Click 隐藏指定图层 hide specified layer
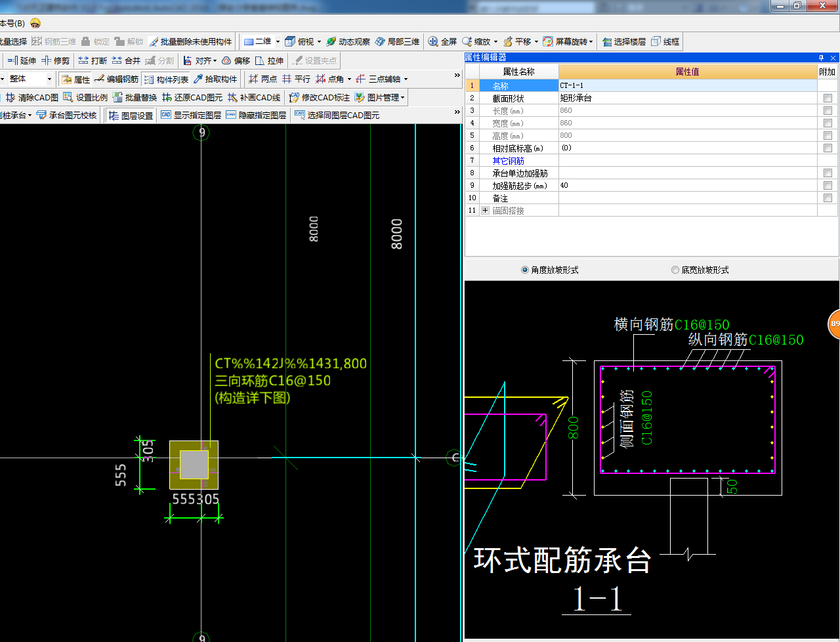Image resolution: width=840 pixels, height=642 pixels. 256,115
